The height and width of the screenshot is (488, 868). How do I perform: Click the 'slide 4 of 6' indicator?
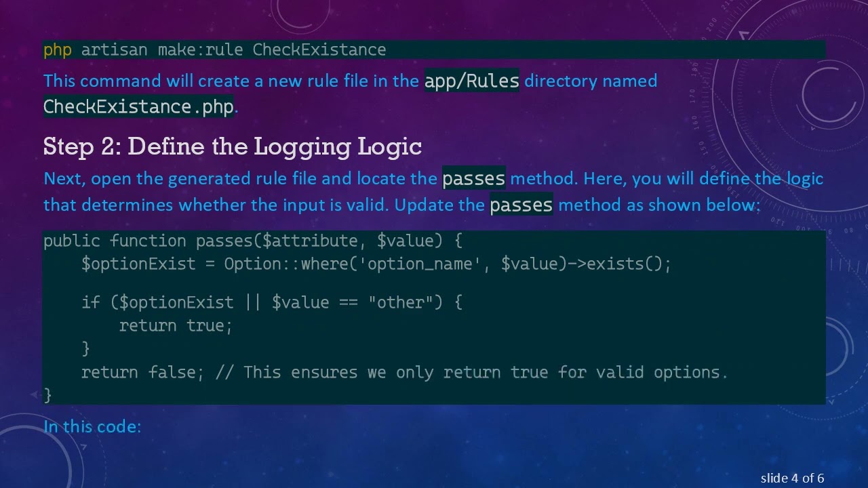pos(792,478)
